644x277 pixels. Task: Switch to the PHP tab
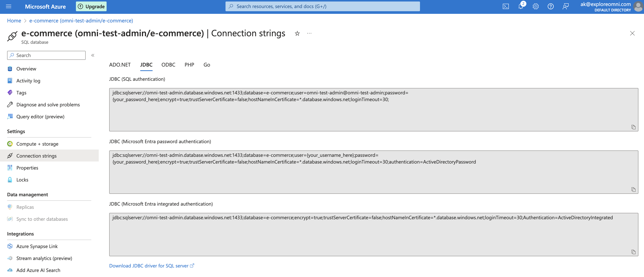189,64
